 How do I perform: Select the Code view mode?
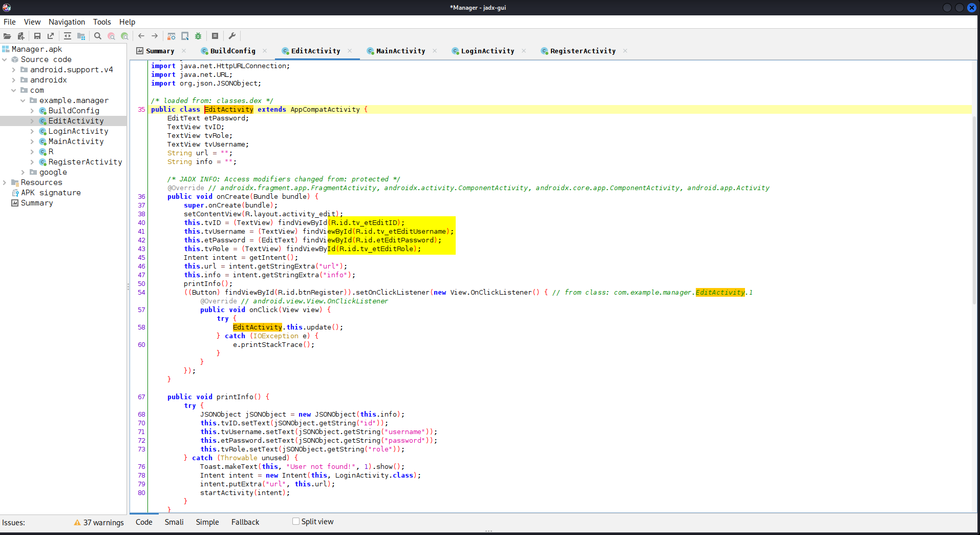coord(144,522)
